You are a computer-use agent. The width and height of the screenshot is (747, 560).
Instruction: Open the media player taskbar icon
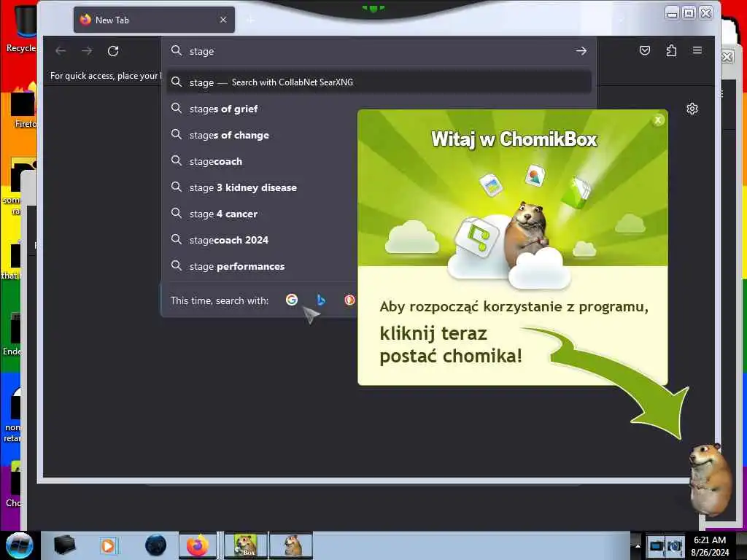point(108,545)
